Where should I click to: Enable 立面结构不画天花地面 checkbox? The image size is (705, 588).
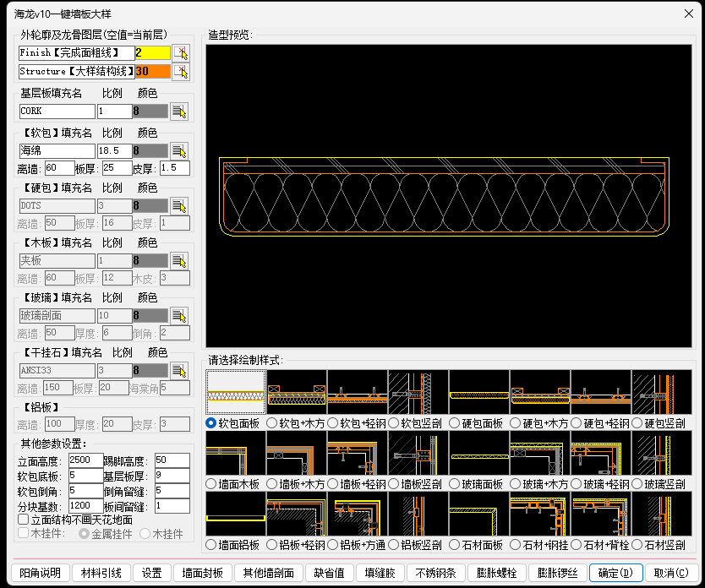(x=24, y=520)
